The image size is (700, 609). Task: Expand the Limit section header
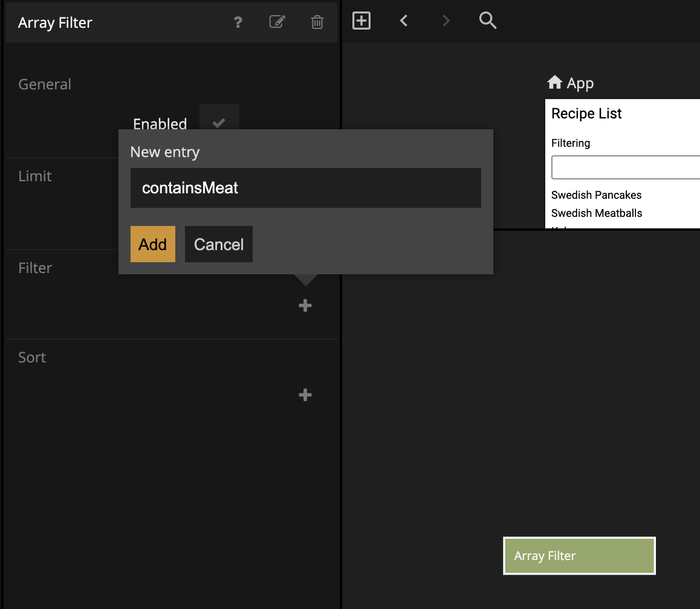click(35, 176)
